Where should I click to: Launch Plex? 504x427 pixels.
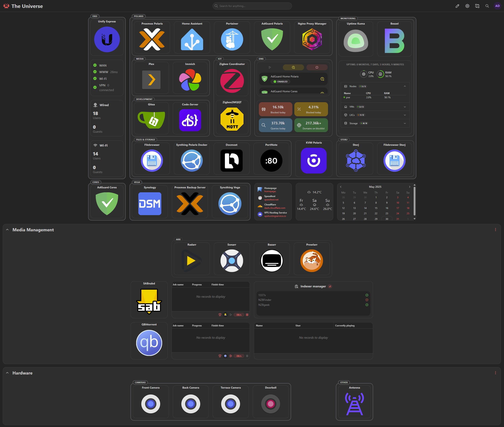(151, 78)
